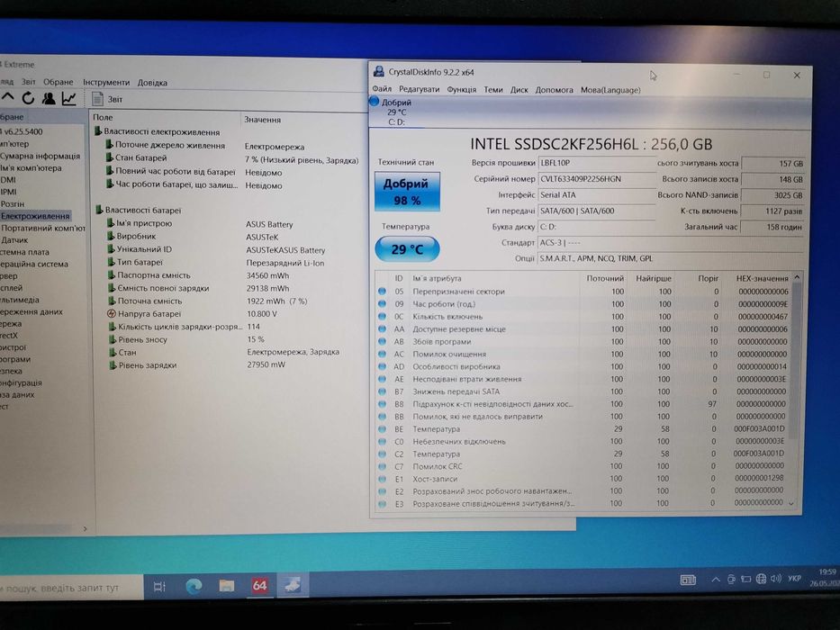Click the status circle for attribute E1
Screen dimensions: 840x630
pyautogui.click(x=382, y=479)
